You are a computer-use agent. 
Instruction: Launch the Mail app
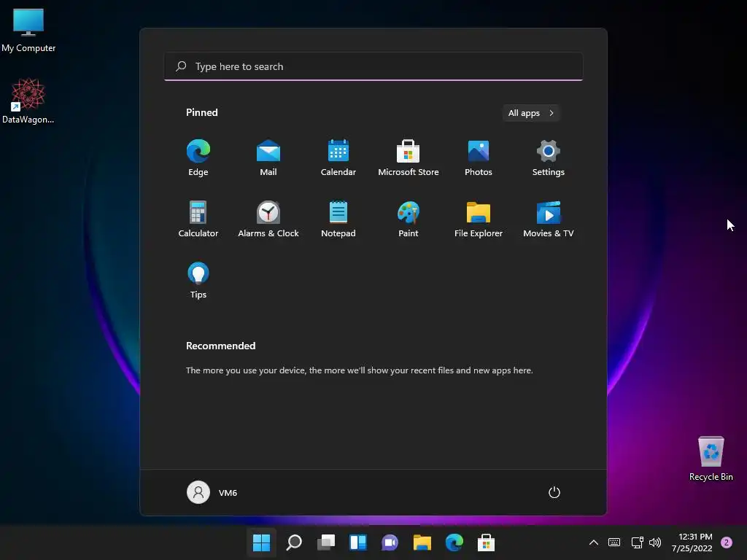(268, 158)
